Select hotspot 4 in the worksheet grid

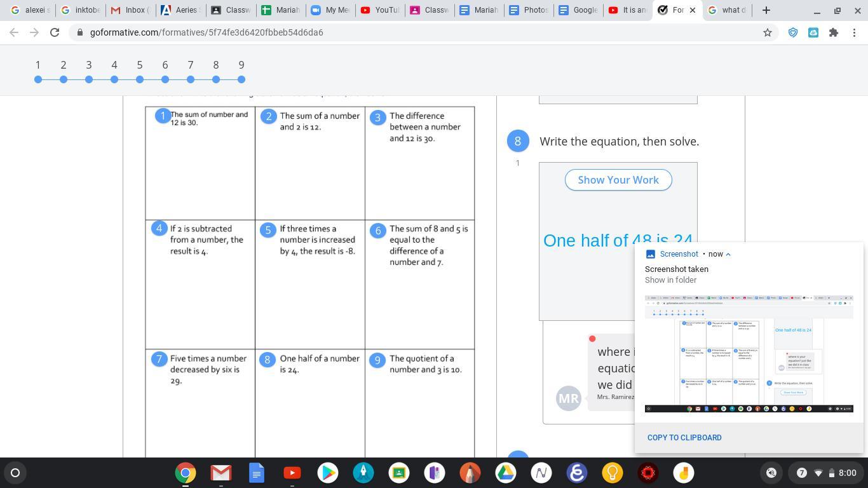(x=159, y=229)
